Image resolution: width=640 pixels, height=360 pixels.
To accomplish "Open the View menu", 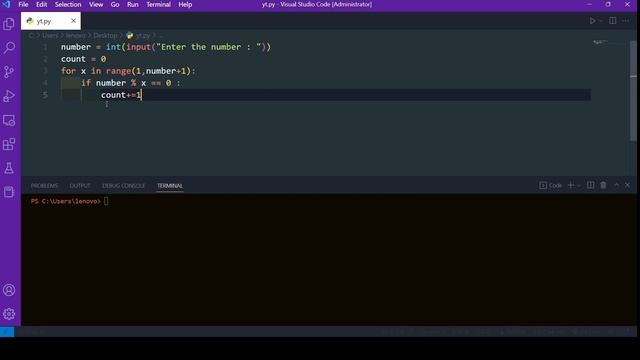I will 96,4.
